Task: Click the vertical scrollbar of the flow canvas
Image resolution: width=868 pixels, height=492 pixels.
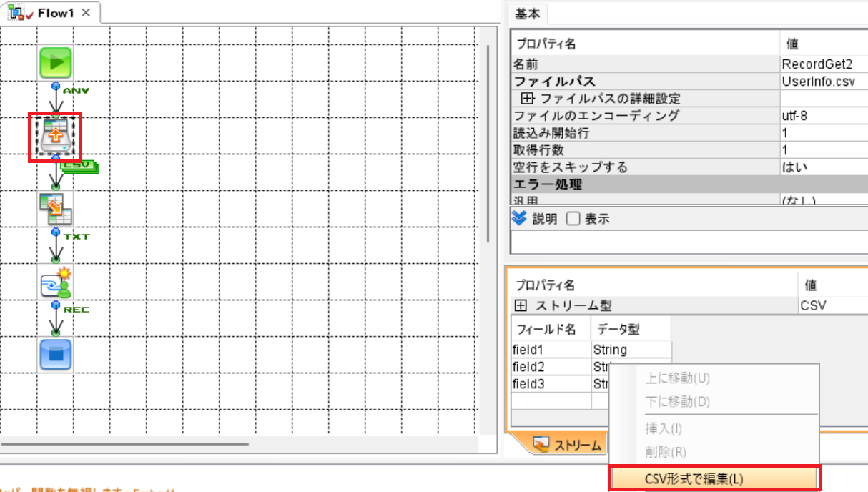Action: coord(488,143)
